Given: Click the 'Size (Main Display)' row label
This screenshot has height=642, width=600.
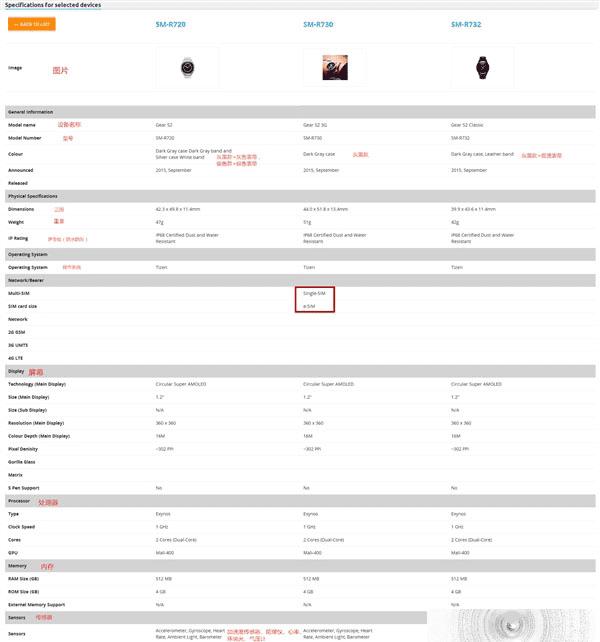Looking at the screenshot, I should 29,397.
